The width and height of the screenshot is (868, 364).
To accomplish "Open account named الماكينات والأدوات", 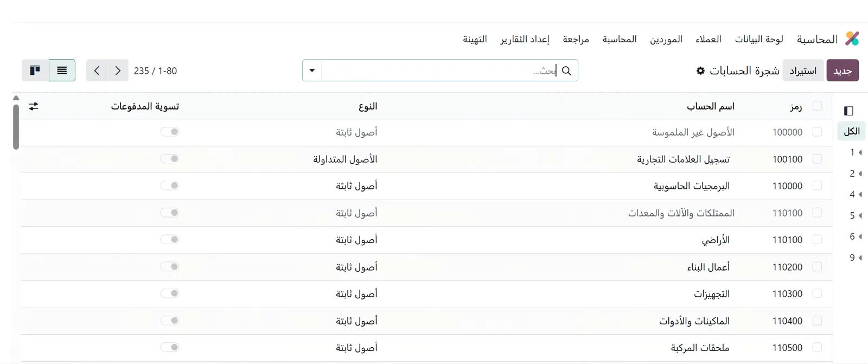I will (x=694, y=321).
